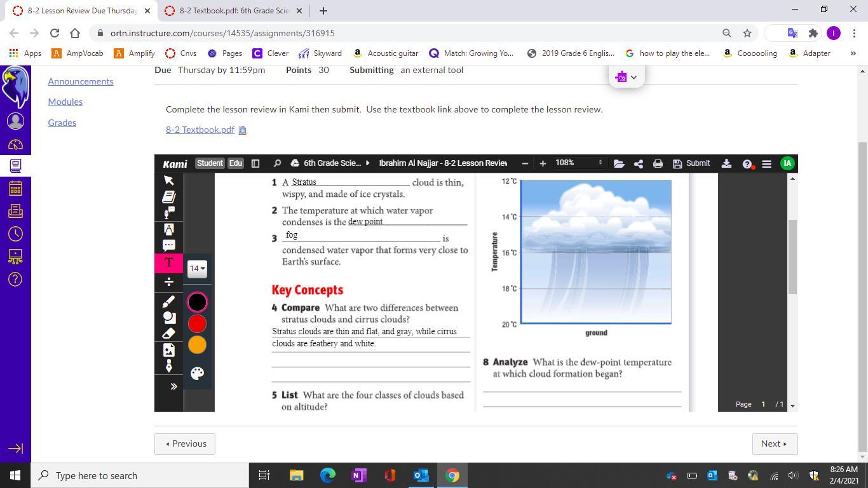Viewport: 868px width, 488px height.
Task: Open the Kami custom color palette
Action: (x=197, y=373)
